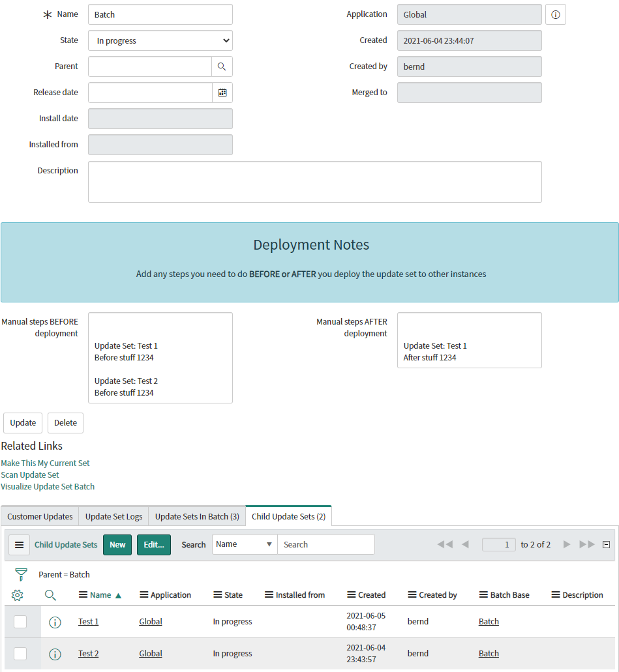Sort list by Created column header
The width and height of the screenshot is (619, 672).
click(372, 595)
